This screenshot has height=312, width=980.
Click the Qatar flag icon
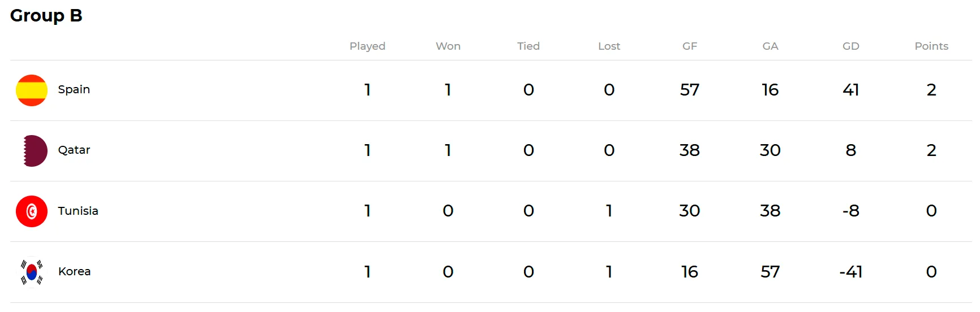click(x=34, y=151)
